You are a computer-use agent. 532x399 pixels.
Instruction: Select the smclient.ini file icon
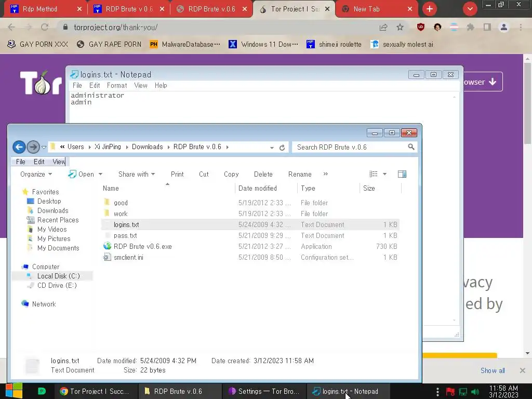coord(107,257)
